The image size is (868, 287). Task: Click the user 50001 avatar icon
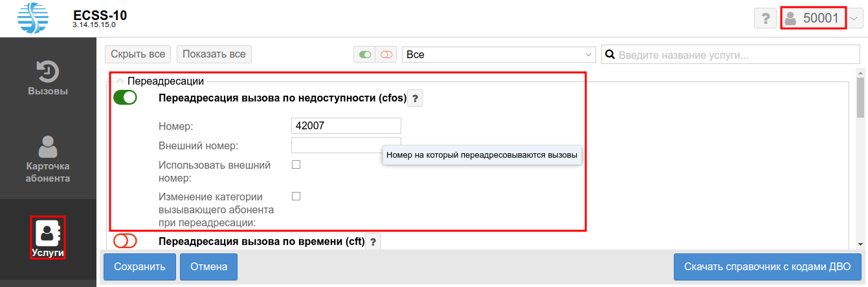[x=790, y=19]
